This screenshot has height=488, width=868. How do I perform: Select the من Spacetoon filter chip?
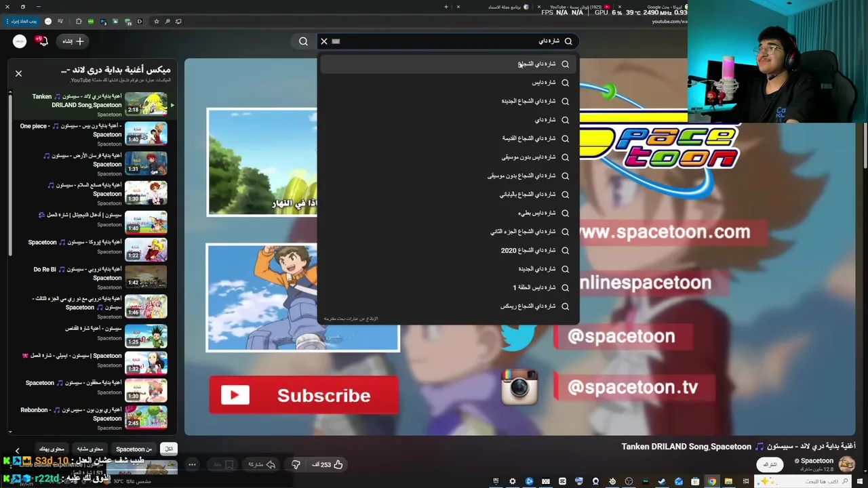point(134,449)
